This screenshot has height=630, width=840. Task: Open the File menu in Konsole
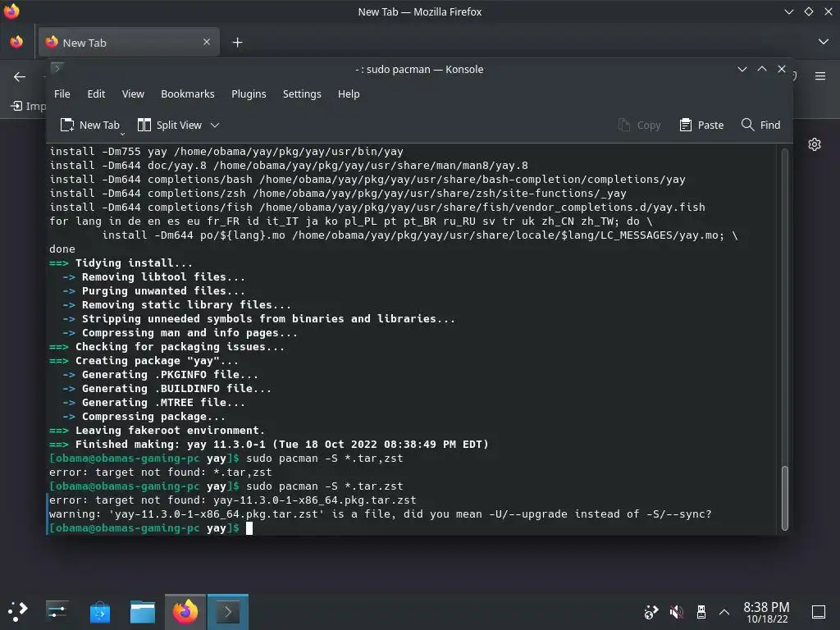tap(62, 94)
